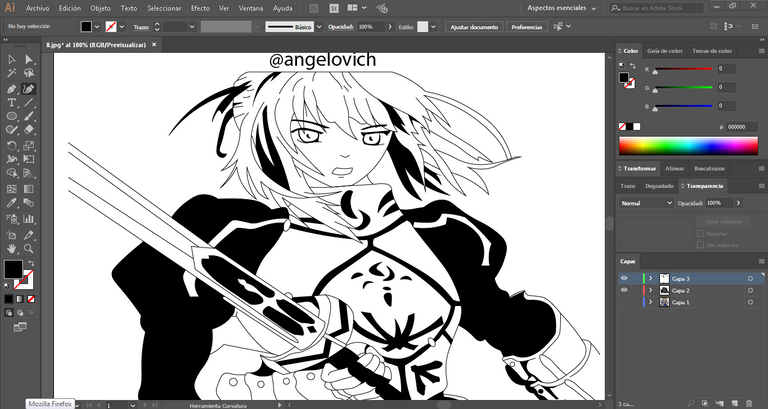Check the Inv. máscara checkbox
The height and width of the screenshot is (409, 768).
point(700,245)
